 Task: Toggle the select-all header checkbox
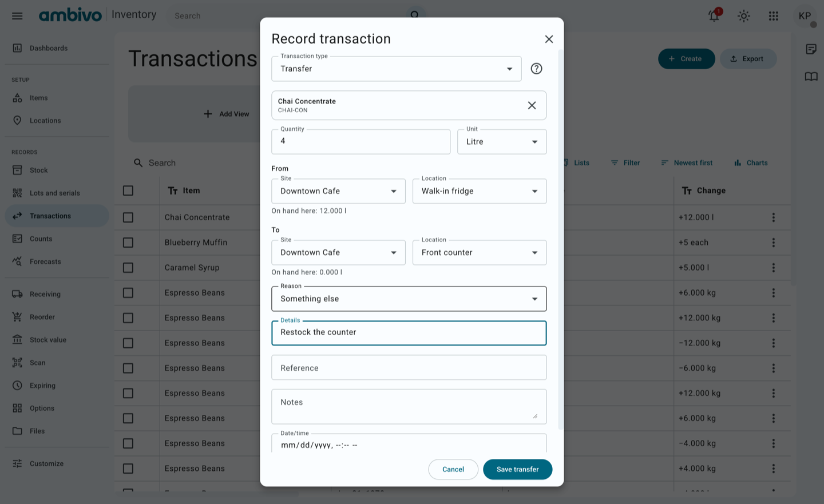tap(128, 191)
